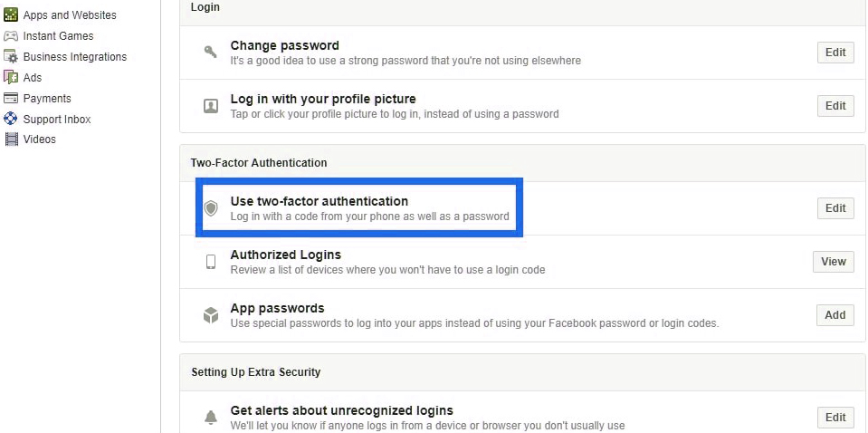Click the key icon beside Change password

coord(211,53)
